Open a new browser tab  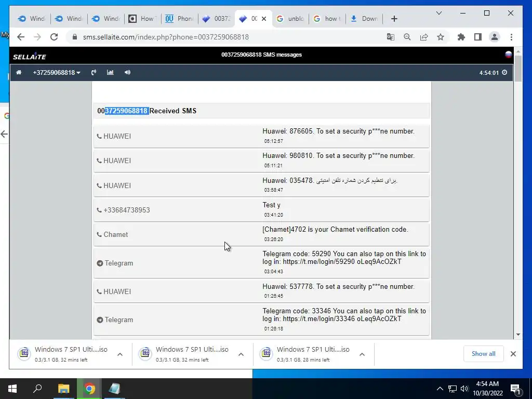point(394,19)
